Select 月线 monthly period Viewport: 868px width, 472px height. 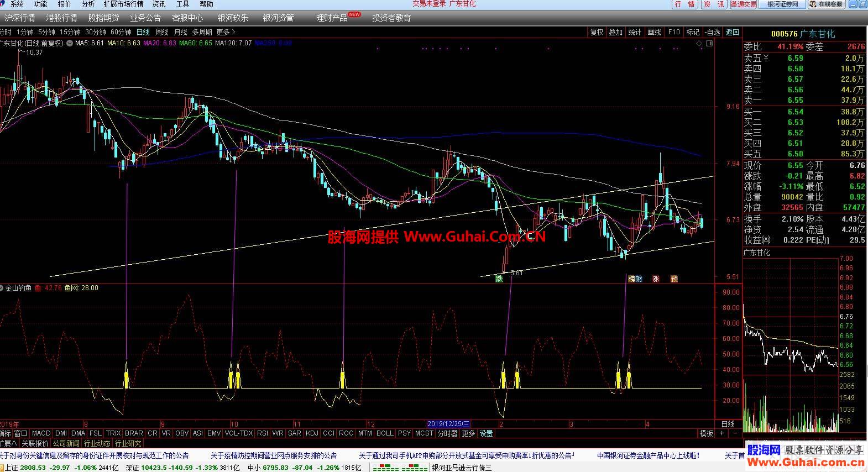click(x=180, y=32)
